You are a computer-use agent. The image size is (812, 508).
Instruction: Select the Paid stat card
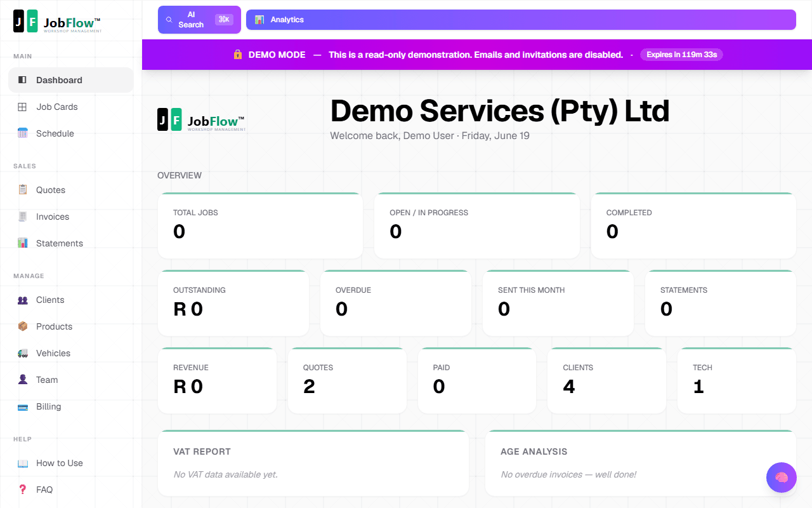pyautogui.click(x=477, y=380)
